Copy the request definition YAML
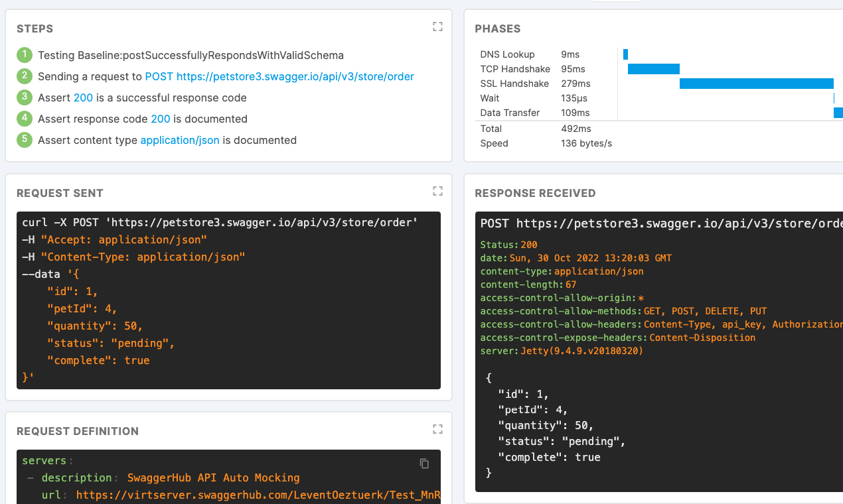The height and width of the screenshot is (504, 843). coord(424,464)
